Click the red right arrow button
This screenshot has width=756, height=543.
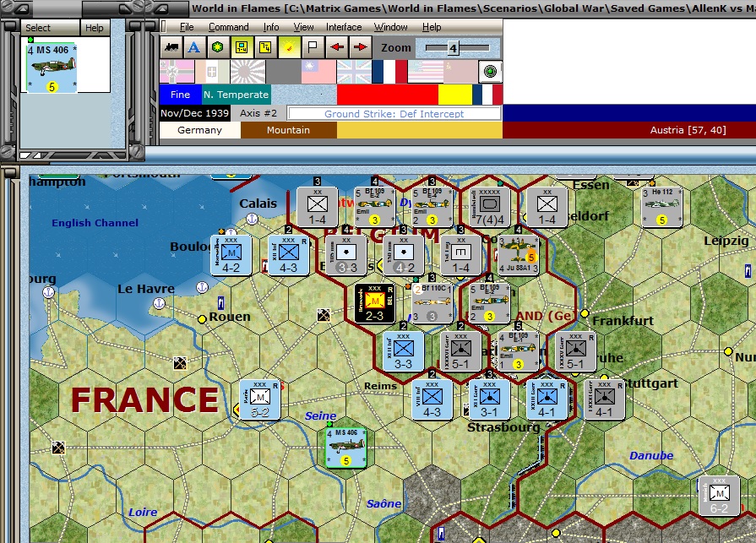[x=360, y=47]
